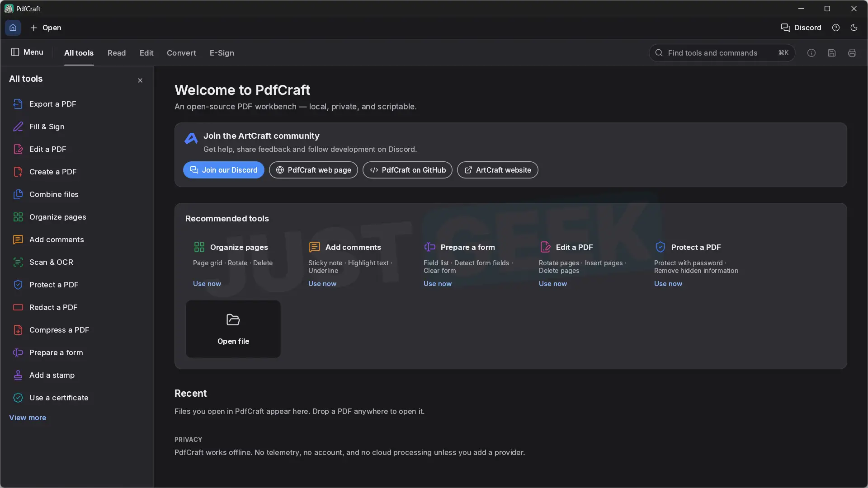868x488 pixels.
Task: Open the ArtCraft website button
Action: (x=497, y=170)
